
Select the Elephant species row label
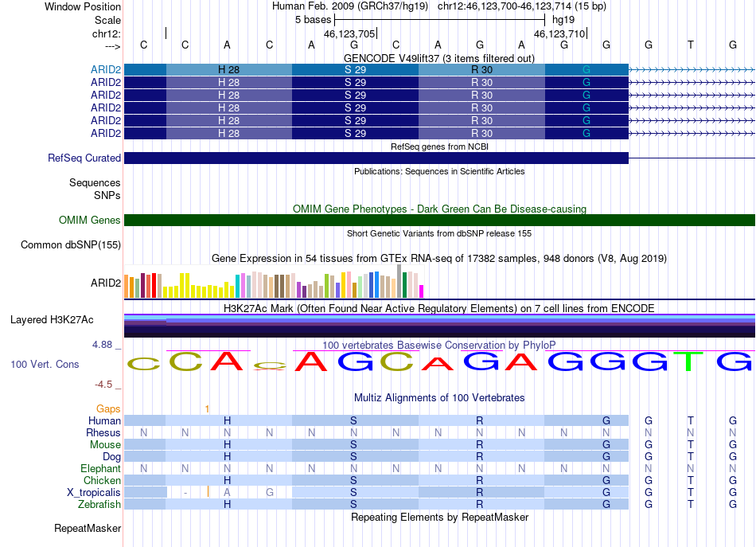point(100,468)
